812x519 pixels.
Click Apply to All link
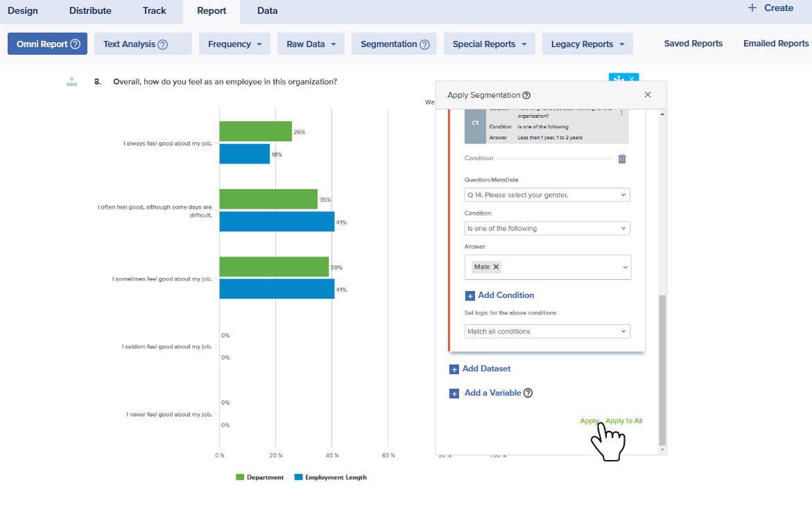624,421
